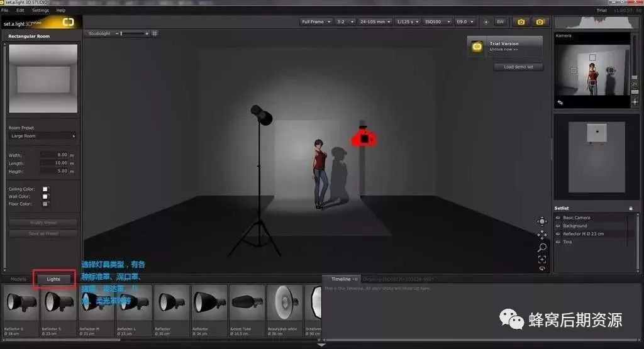Open the Wall Color swatch
Viewport: 644px width, 349px height.
45,196
